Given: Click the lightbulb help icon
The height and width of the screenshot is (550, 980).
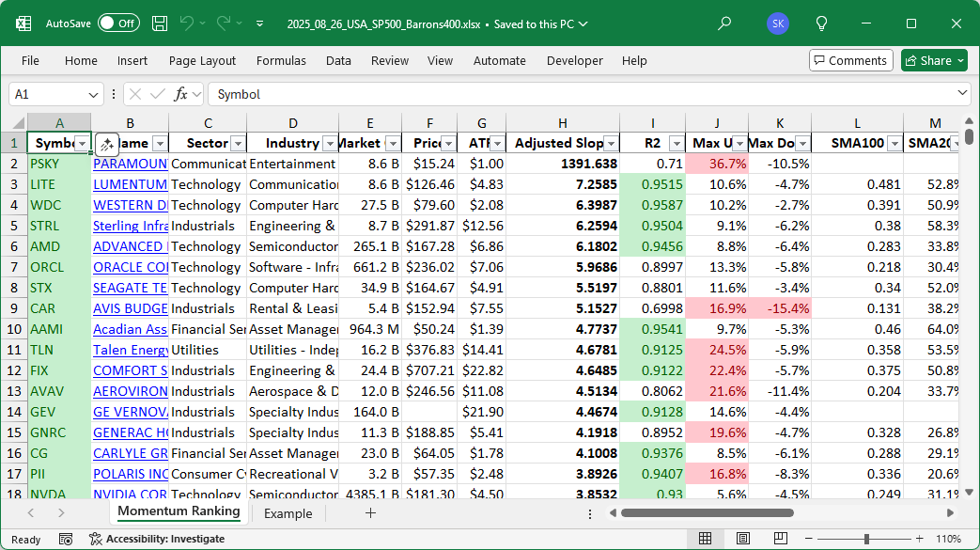Looking at the screenshot, I should (x=821, y=24).
